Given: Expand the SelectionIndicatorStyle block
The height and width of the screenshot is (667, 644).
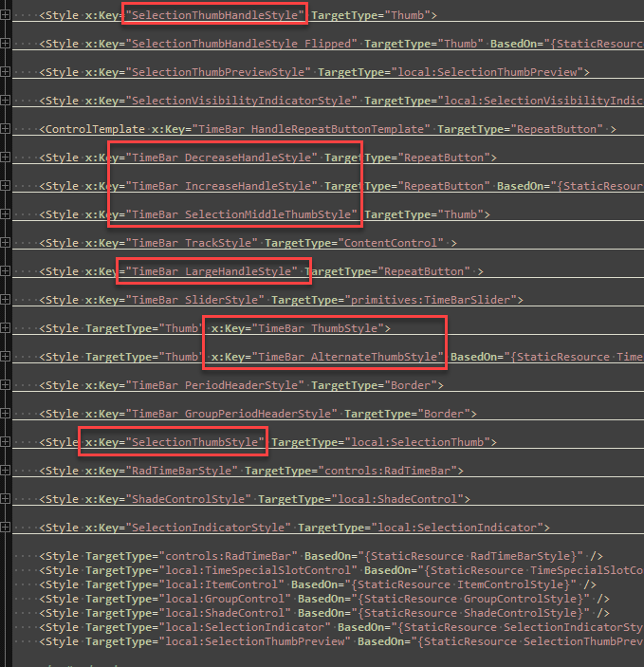Looking at the screenshot, I should pos(5,528).
